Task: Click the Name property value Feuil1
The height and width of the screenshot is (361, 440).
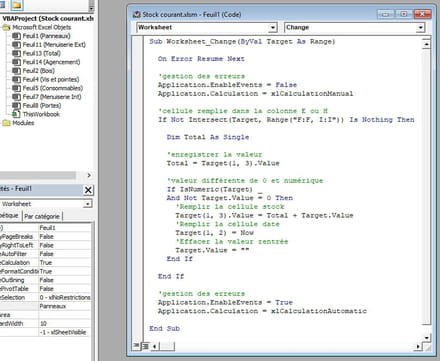Action: click(64, 228)
